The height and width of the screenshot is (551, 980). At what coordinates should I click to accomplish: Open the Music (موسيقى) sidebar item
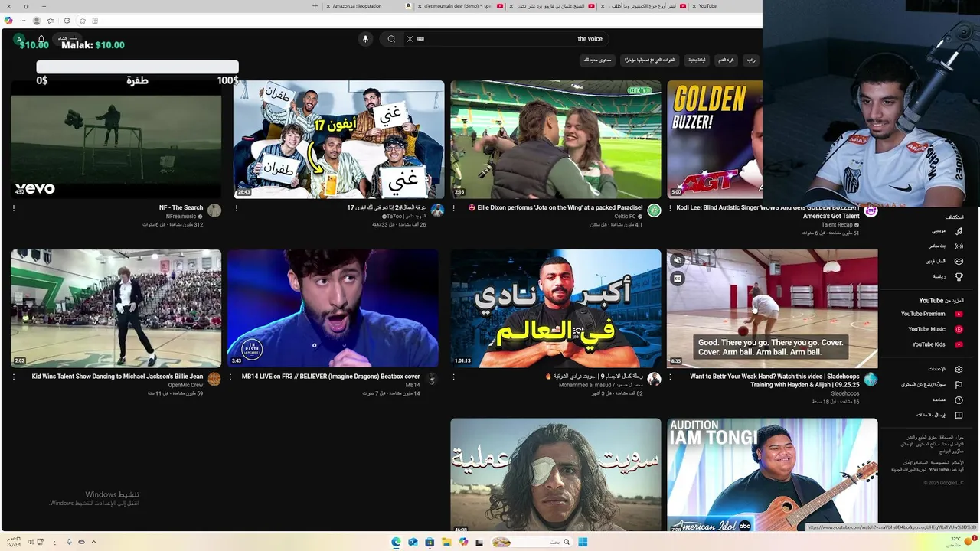(946, 230)
